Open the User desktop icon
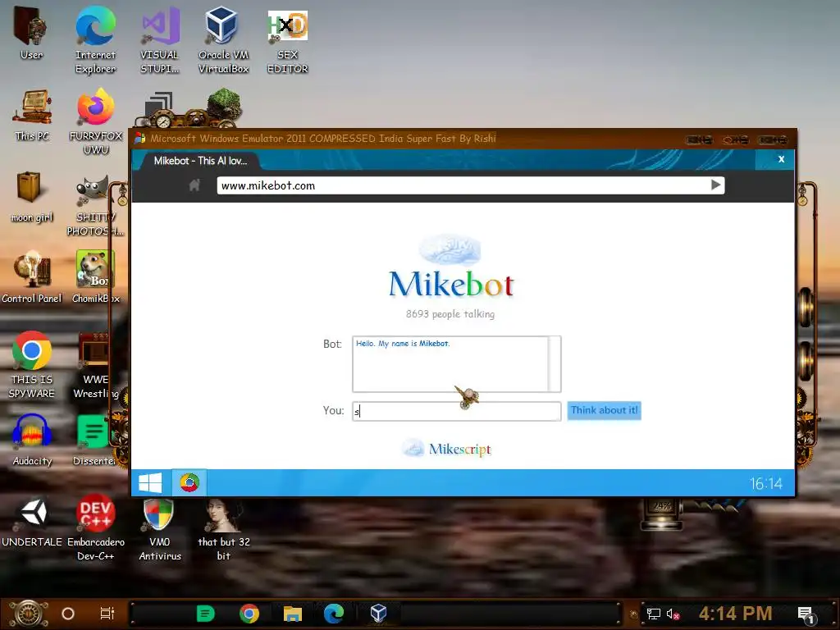Screen dimensions: 840x630 point(31,33)
